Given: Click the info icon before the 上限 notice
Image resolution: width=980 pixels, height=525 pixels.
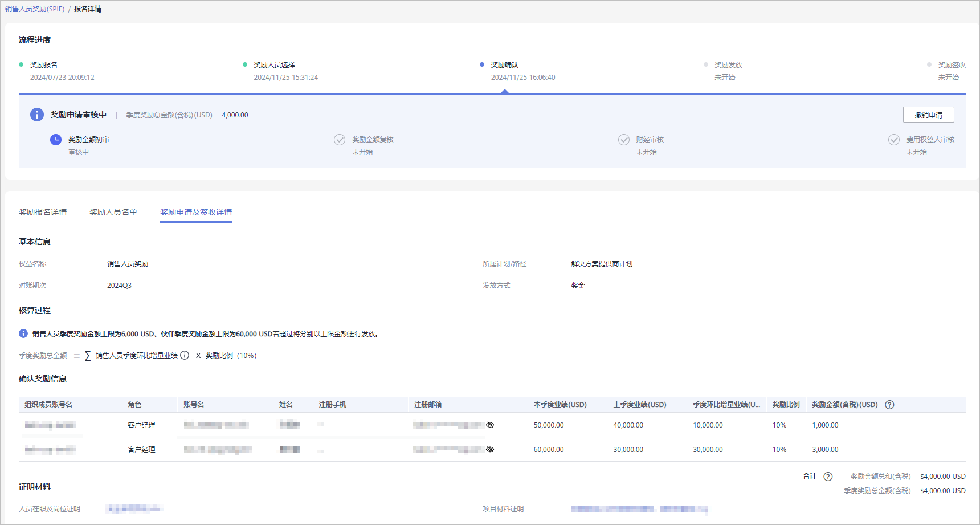Looking at the screenshot, I should pos(23,333).
